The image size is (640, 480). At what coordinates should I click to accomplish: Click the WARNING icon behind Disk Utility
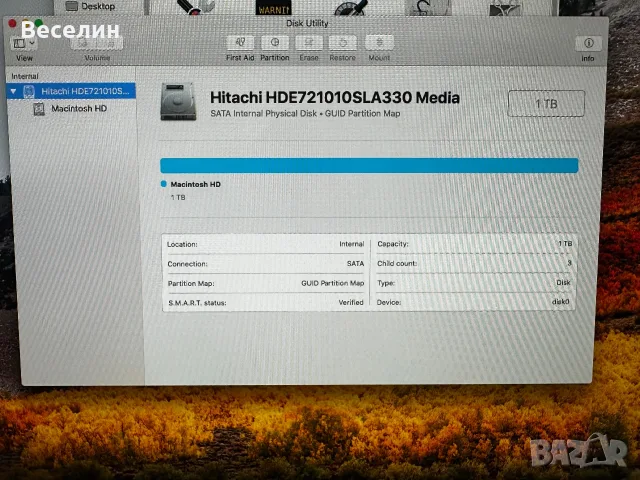tap(273, 8)
